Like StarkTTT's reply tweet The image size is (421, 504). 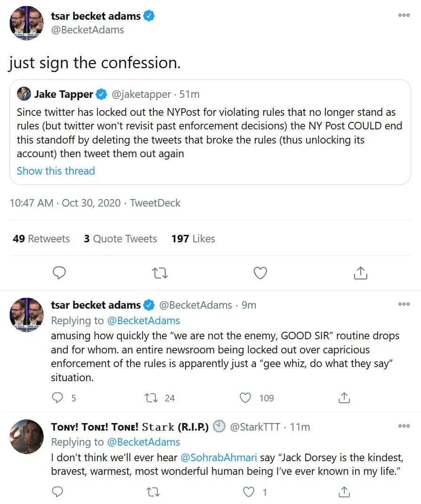pos(248,492)
